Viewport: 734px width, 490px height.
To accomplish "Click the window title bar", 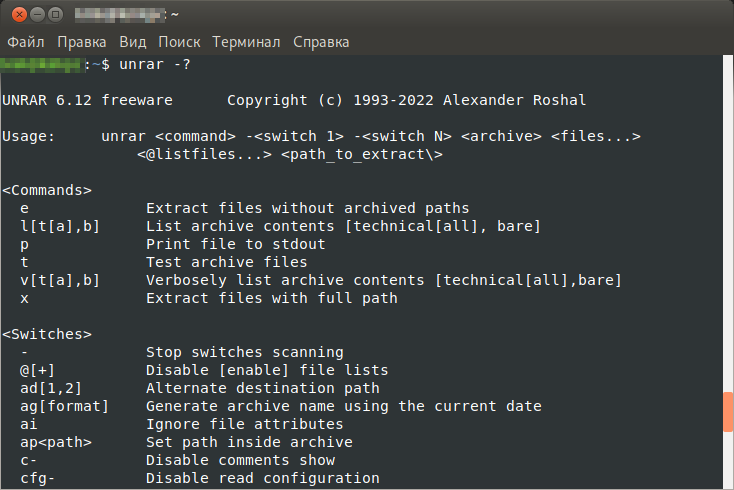I will [x=400, y=15].
